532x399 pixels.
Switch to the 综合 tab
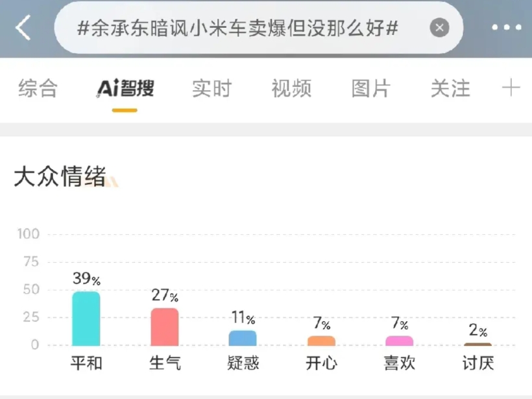[x=38, y=88]
